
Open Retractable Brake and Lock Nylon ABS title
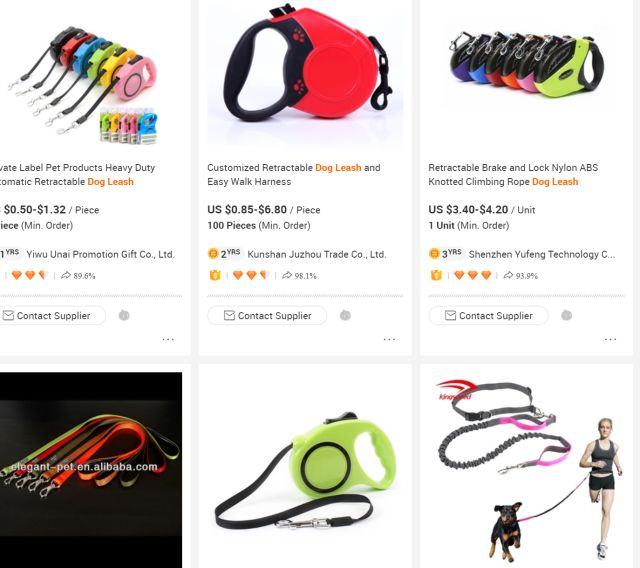click(x=513, y=175)
